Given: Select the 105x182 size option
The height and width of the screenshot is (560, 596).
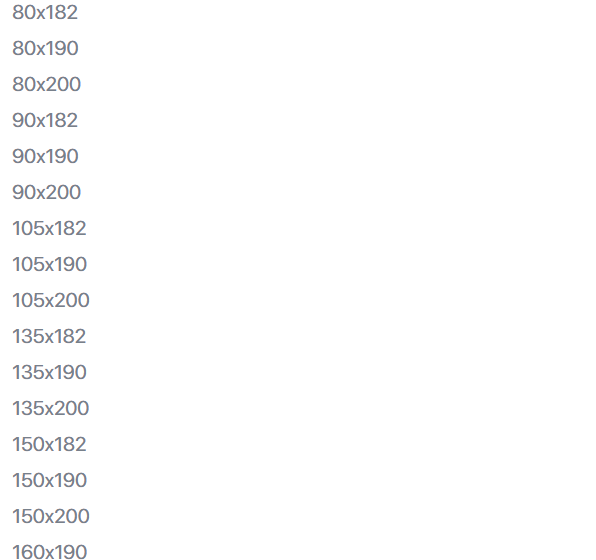Looking at the screenshot, I should click(x=49, y=228).
